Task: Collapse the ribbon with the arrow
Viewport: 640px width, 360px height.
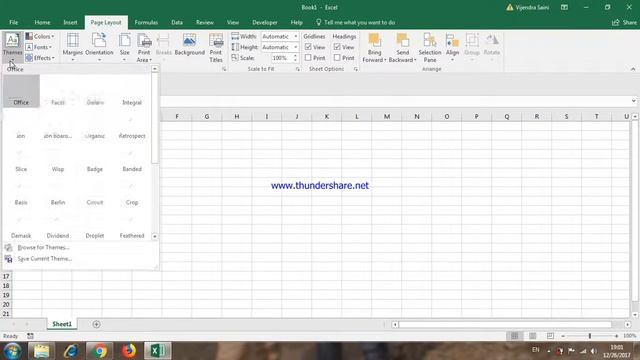Action: tap(633, 69)
